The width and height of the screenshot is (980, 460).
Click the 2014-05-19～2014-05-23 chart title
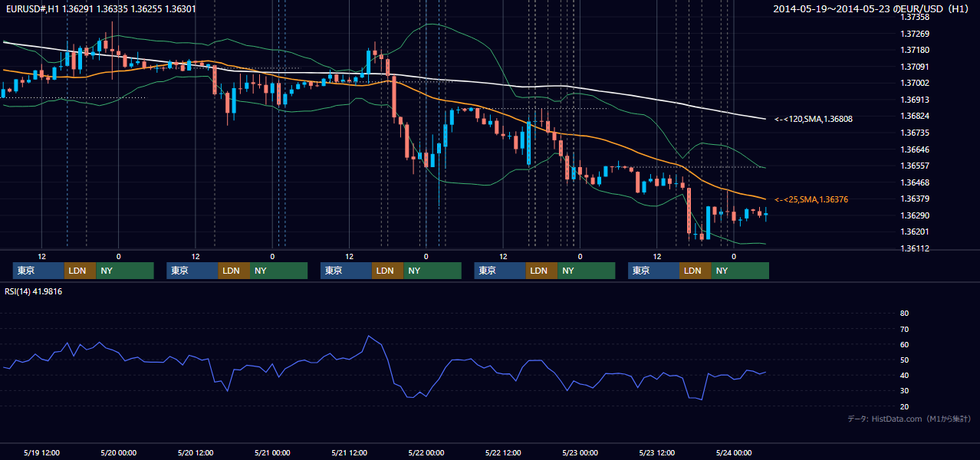[x=871, y=9]
